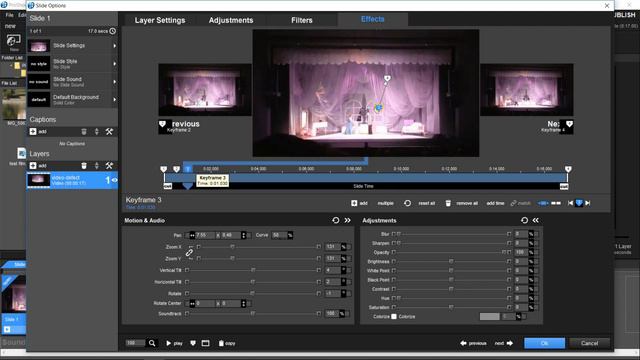Jump to next keyframe skip-forward icon
This screenshot has width=640, height=360.
click(588, 203)
